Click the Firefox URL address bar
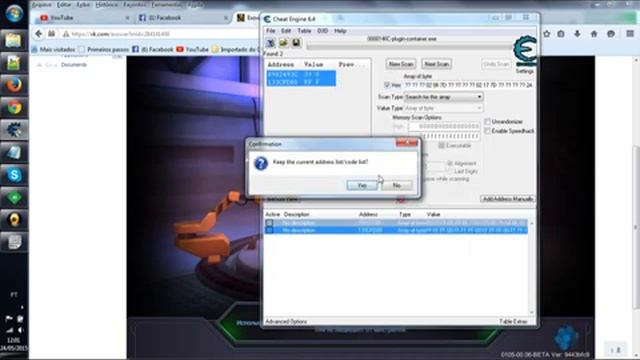 click(158, 34)
